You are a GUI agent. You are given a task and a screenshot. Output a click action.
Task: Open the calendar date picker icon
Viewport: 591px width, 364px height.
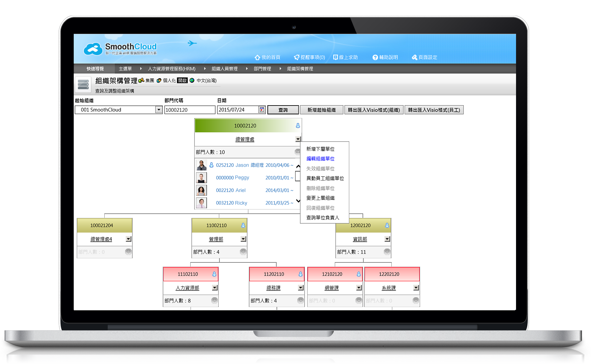[x=262, y=110]
